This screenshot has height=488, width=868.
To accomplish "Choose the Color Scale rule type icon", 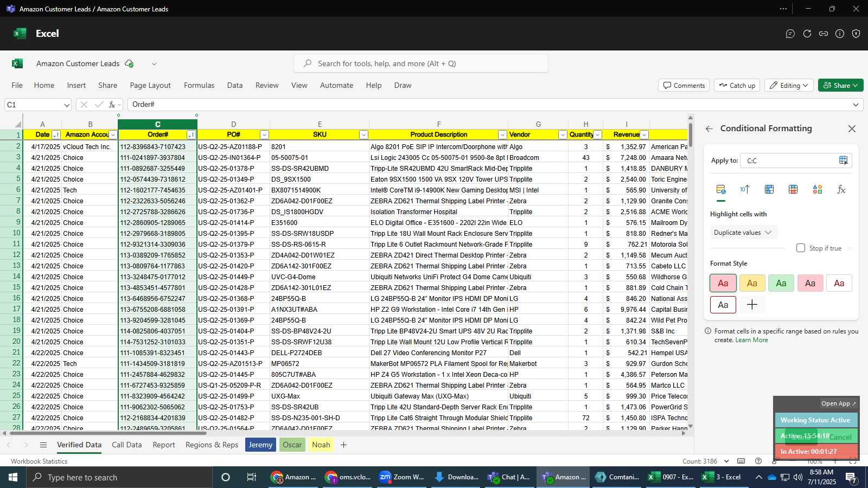I will click(x=793, y=189).
